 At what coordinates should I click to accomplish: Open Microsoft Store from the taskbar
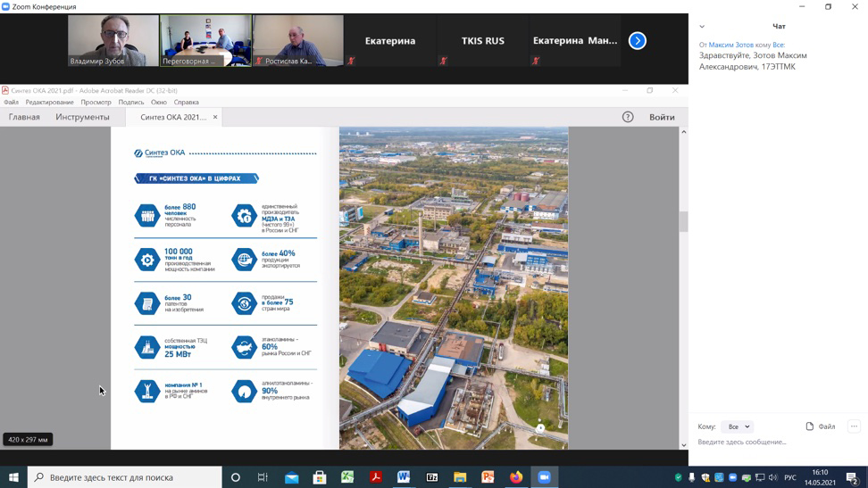(x=320, y=477)
